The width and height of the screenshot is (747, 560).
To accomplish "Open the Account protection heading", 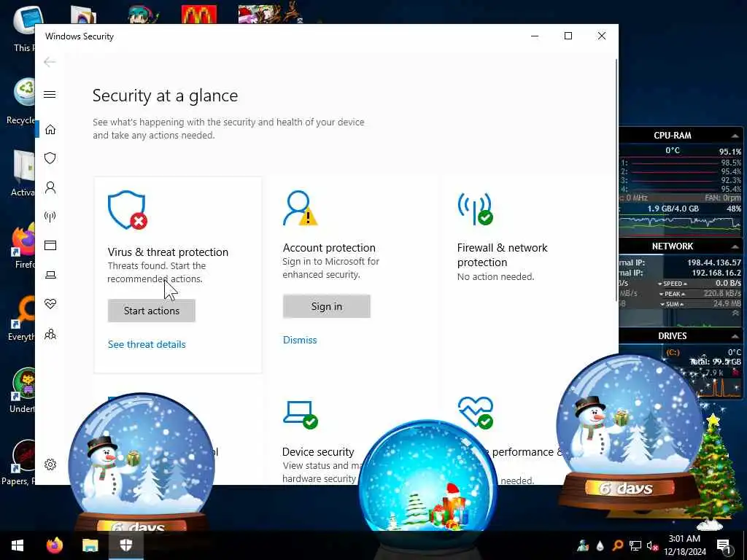I will (329, 248).
